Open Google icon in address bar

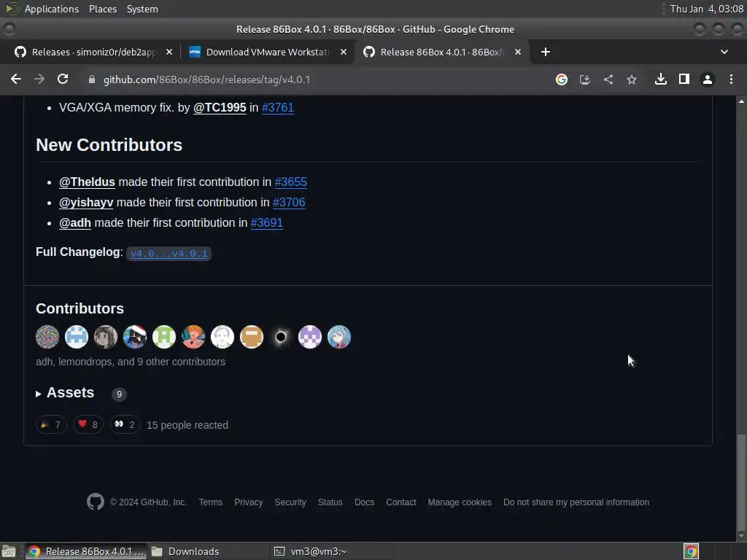pyautogui.click(x=562, y=79)
